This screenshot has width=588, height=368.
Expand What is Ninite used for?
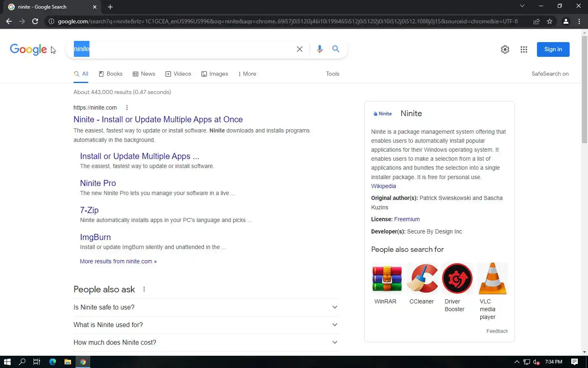(x=206, y=325)
